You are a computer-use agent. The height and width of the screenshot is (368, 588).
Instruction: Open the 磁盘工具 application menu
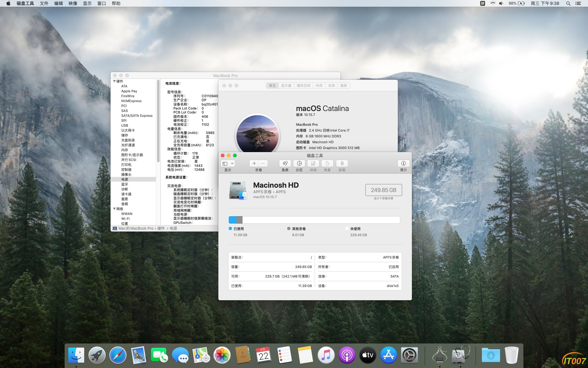[25, 3]
